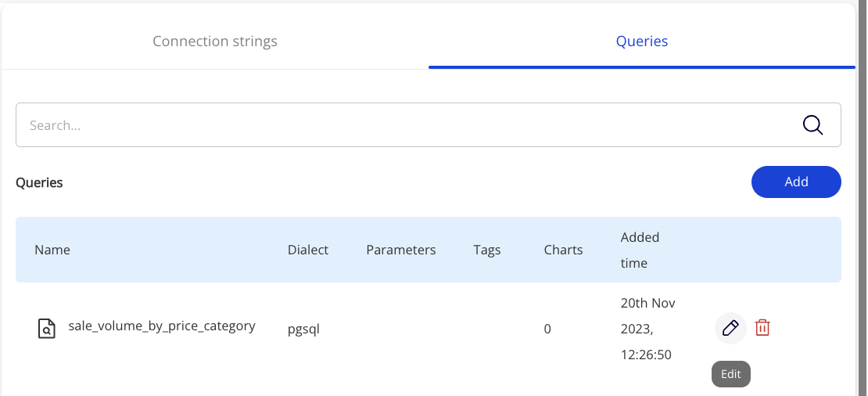Click the pencil Edit icon for the query
This screenshot has height=396, width=868.
730,328
